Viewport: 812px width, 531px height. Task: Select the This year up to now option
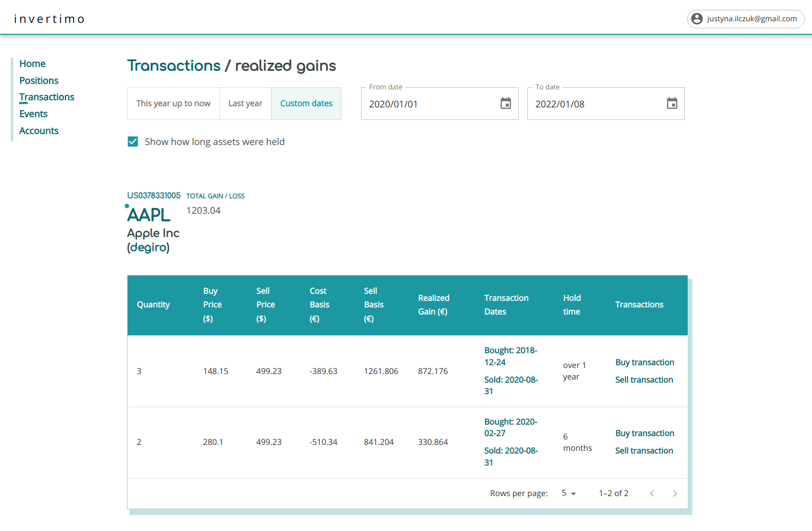tap(173, 104)
